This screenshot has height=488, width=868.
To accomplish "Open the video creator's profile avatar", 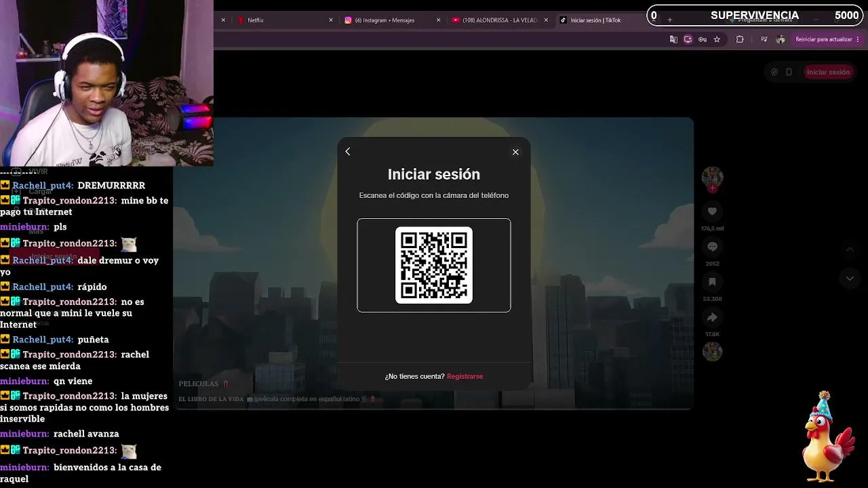I will [x=712, y=177].
